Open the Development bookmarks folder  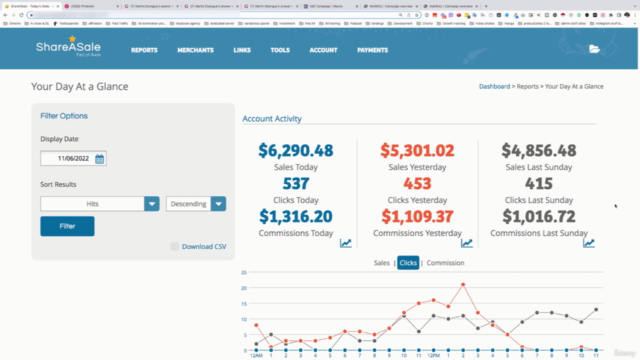[x=400, y=24]
